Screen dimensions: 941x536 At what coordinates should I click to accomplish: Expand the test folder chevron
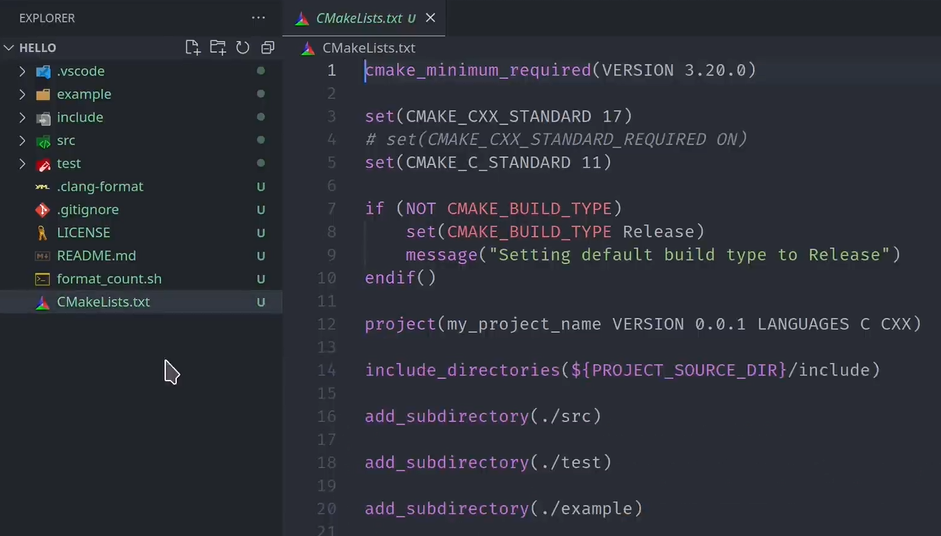pos(22,163)
